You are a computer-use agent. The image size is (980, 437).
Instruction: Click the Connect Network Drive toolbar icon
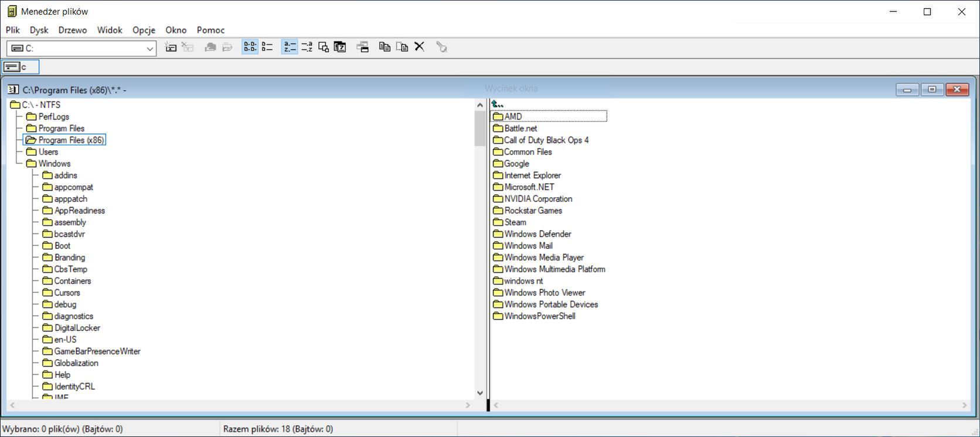pyautogui.click(x=171, y=47)
